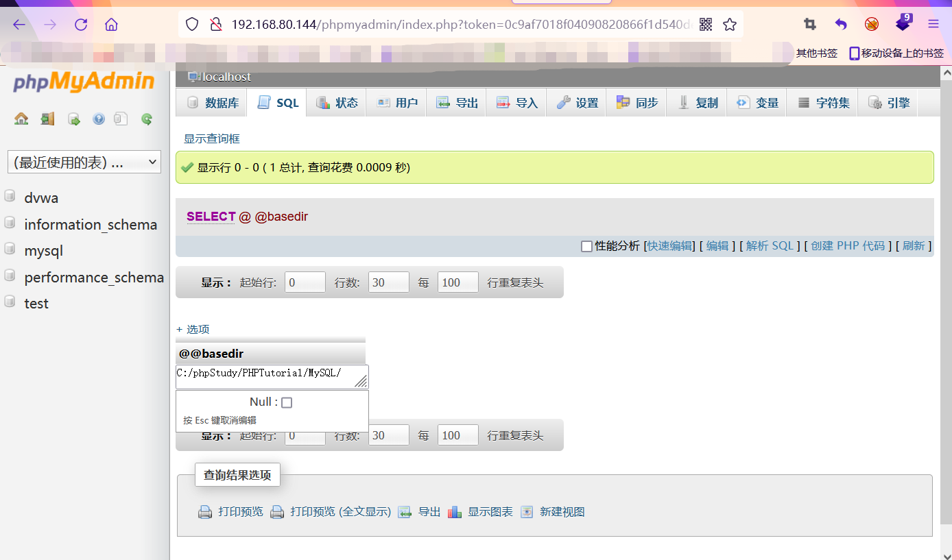Select the performance_schema database
Image resolution: width=952 pixels, height=560 pixels.
pos(94,278)
